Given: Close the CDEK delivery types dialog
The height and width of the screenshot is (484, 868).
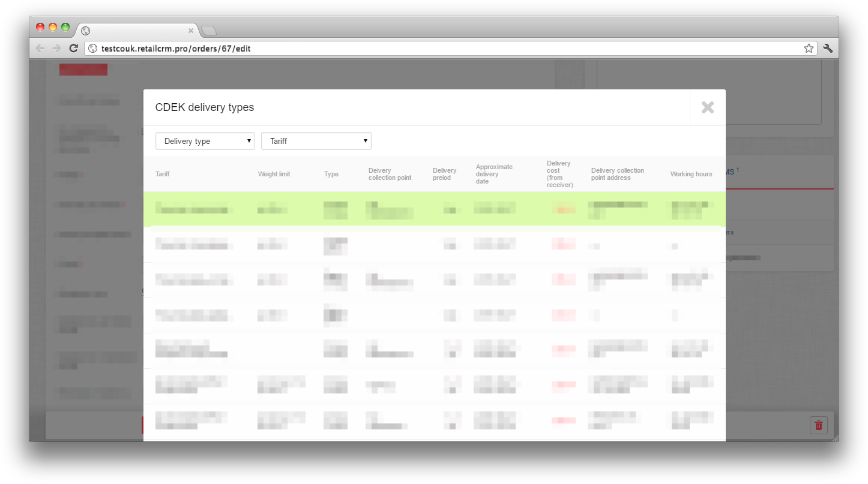Looking at the screenshot, I should point(708,107).
